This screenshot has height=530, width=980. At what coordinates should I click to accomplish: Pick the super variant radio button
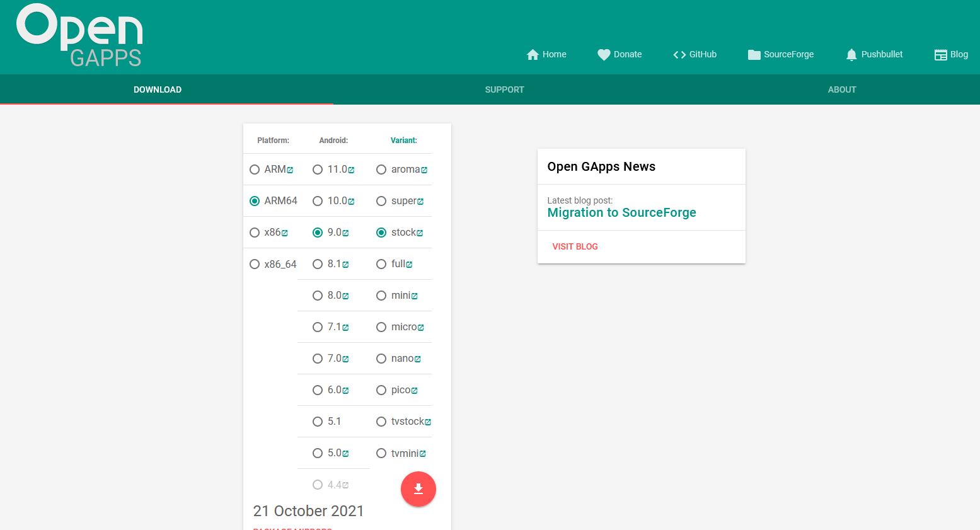(x=381, y=201)
